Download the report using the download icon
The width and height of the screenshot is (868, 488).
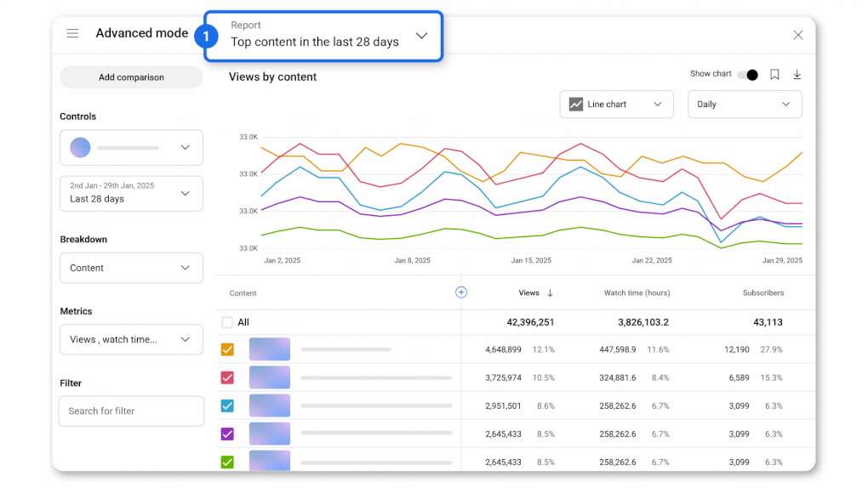pos(797,75)
